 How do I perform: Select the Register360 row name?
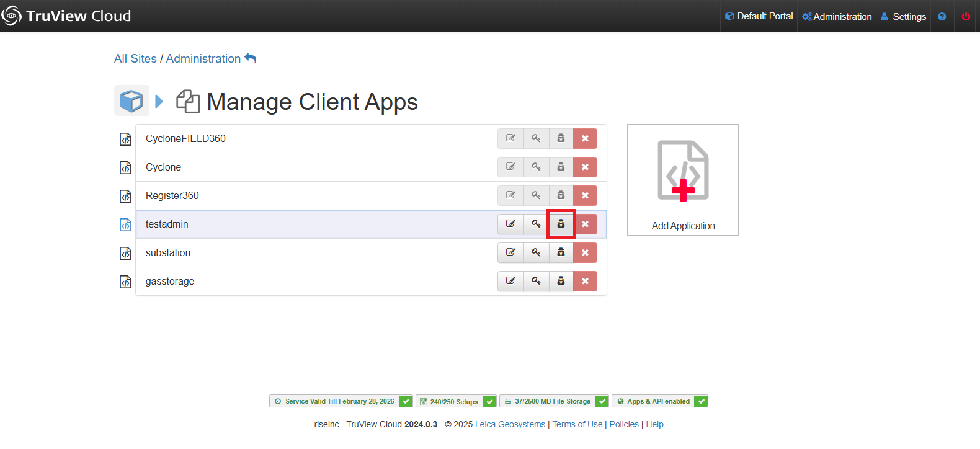[x=172, y=195]
